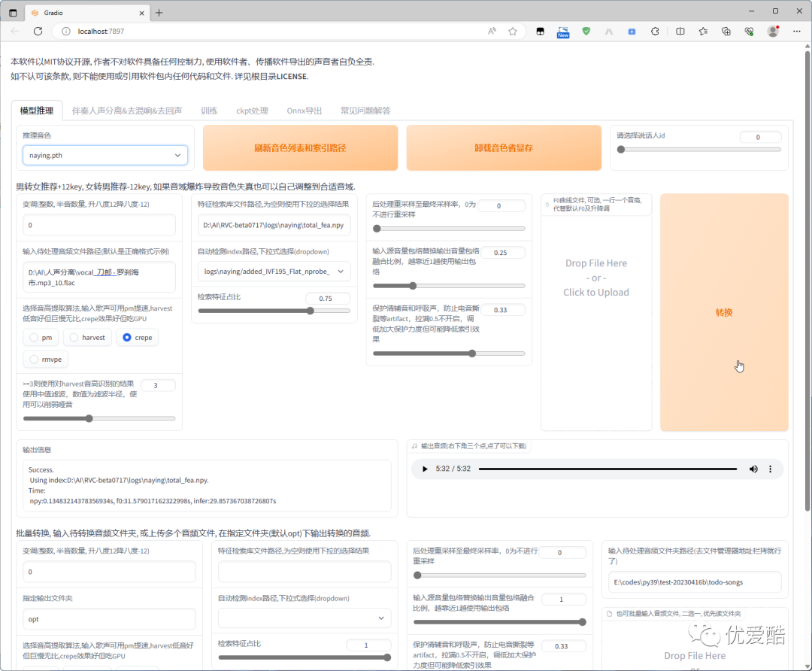Open the ckpt处理 tab
Viewport: 812px width, 671px height.
tap(252, 111)
